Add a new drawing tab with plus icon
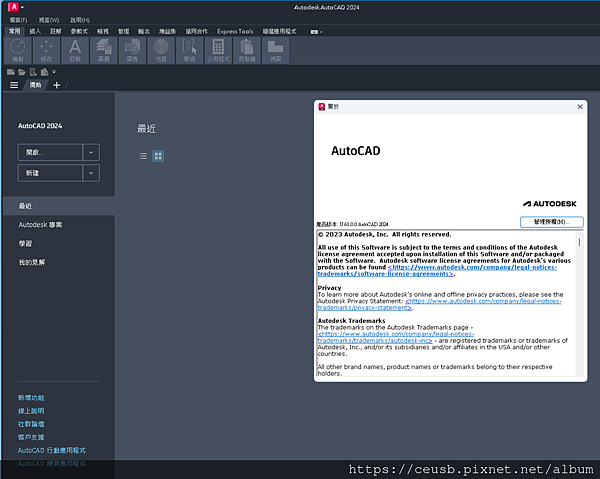The image size is (600, 479). coord(57,85)
